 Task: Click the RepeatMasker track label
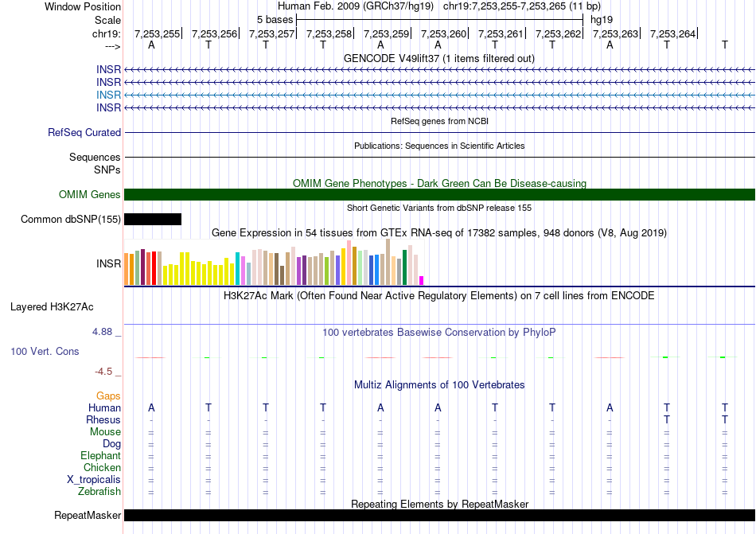87,516
